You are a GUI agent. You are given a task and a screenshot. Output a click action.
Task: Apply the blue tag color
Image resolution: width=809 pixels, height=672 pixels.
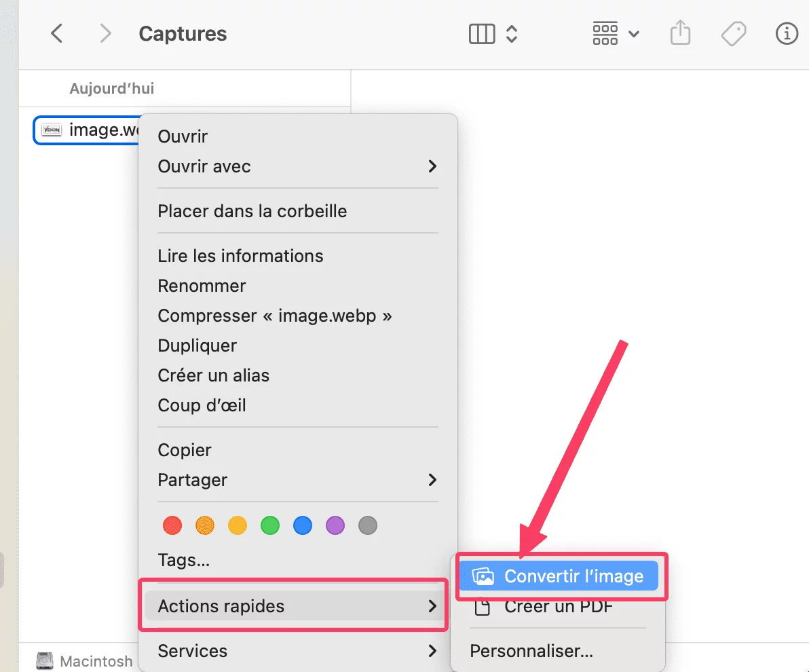pyautogui.click(x=302, y=525)
